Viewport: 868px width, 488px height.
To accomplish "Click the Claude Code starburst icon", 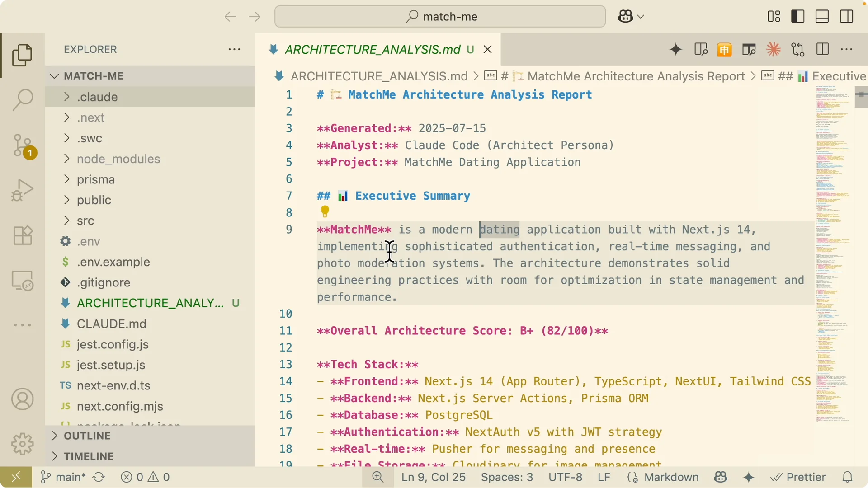I will pyautogui.click(x=773, y=49).
